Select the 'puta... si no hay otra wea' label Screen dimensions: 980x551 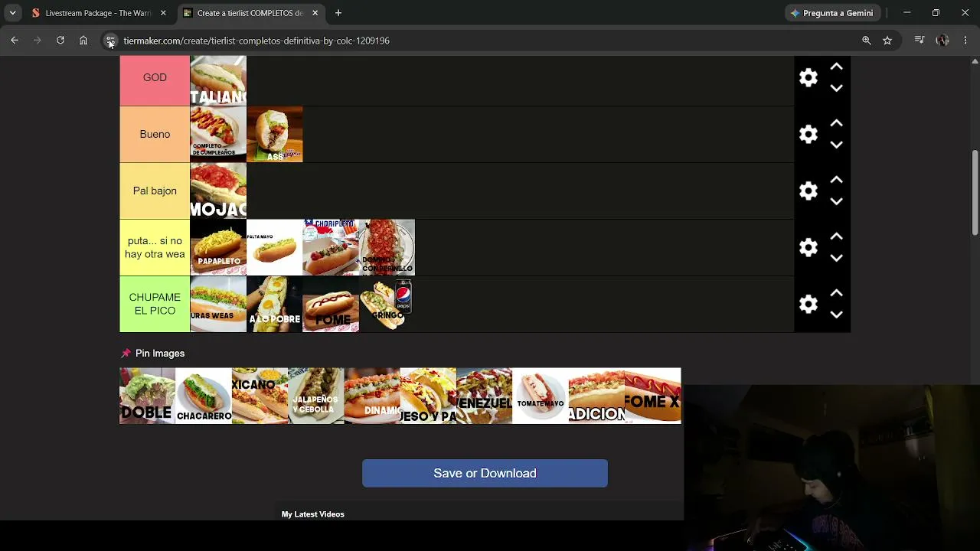tap(155, 247)
